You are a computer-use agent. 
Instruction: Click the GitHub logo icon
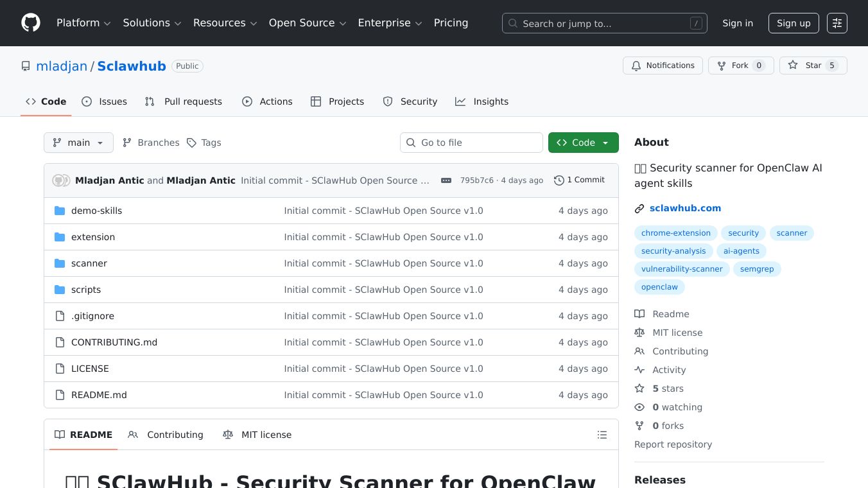(x=30, y=23)
